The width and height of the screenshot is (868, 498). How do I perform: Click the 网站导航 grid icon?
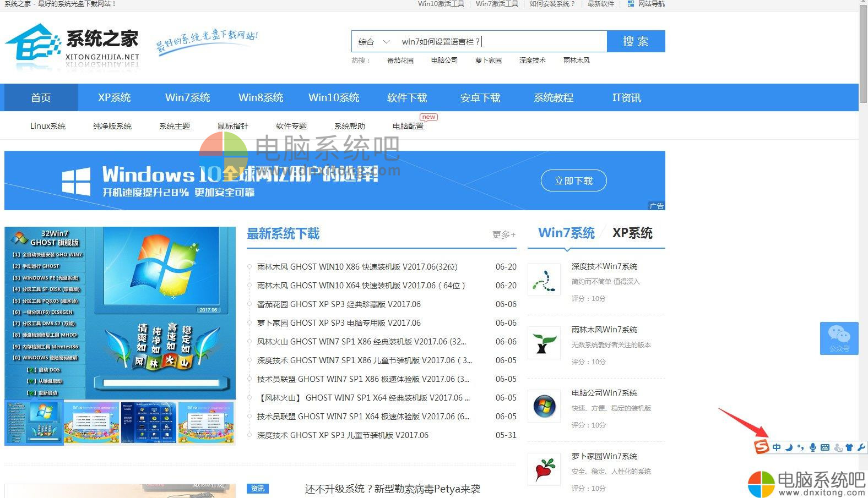coord(631,4)
